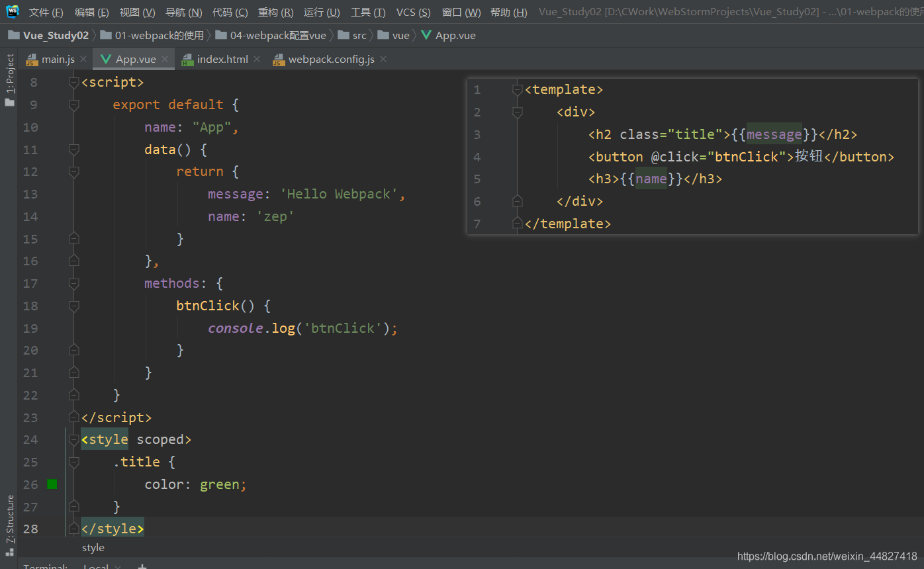924x569 pixels.
Task: Close the main.js tab
Action: [83, 60]
